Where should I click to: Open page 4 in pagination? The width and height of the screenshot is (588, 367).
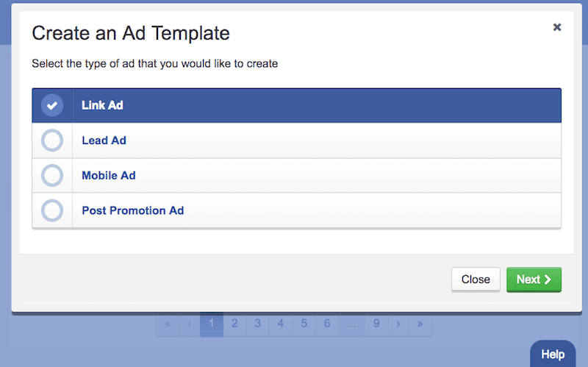tap(281, 323)
